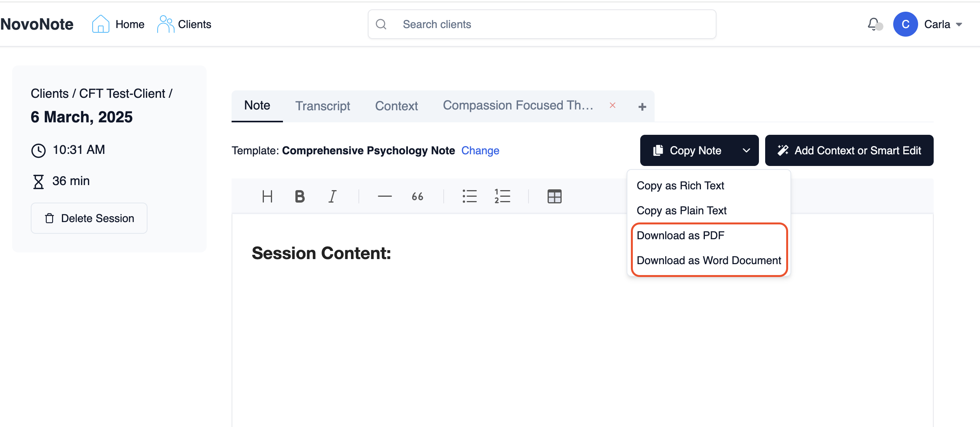The image size is (980, 427).
Task: Open the Context tab
Action: pyautogui.click(x=396, y=106)
